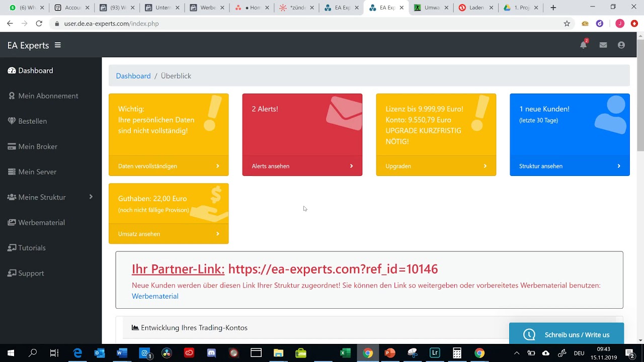
Task: Toggle the sidebar hamburger menu
Action: [x=58, y=45]
